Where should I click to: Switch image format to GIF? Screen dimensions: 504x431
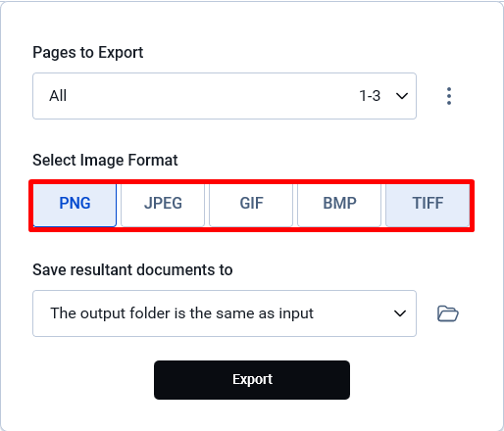[251, 206]
